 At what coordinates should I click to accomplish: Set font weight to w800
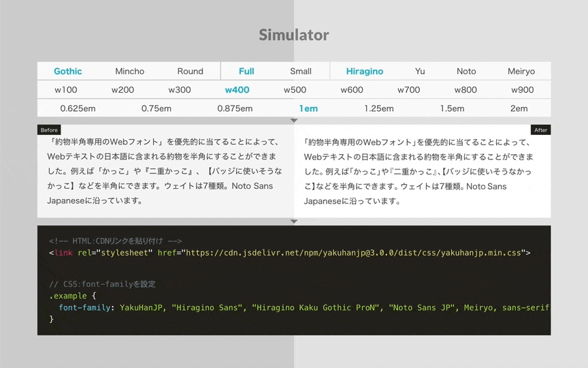tap(465, 90)
